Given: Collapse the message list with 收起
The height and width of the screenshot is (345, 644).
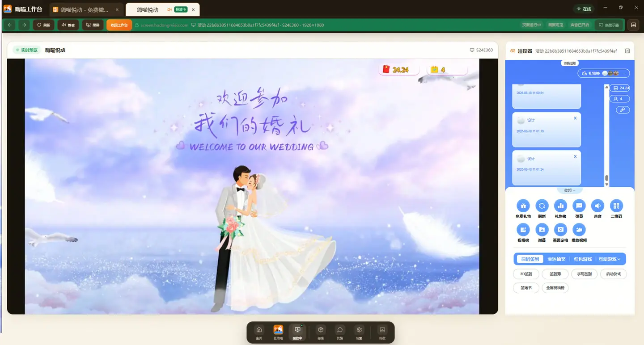Looking at the screenshot, I should coord(570,190).
